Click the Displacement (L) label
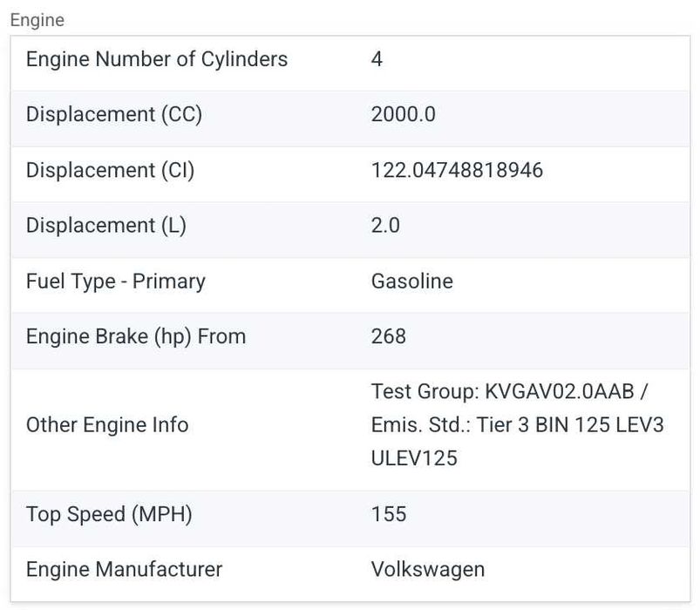Image resolution: width=700 pixels, height=610 pixels. [106, 226]
